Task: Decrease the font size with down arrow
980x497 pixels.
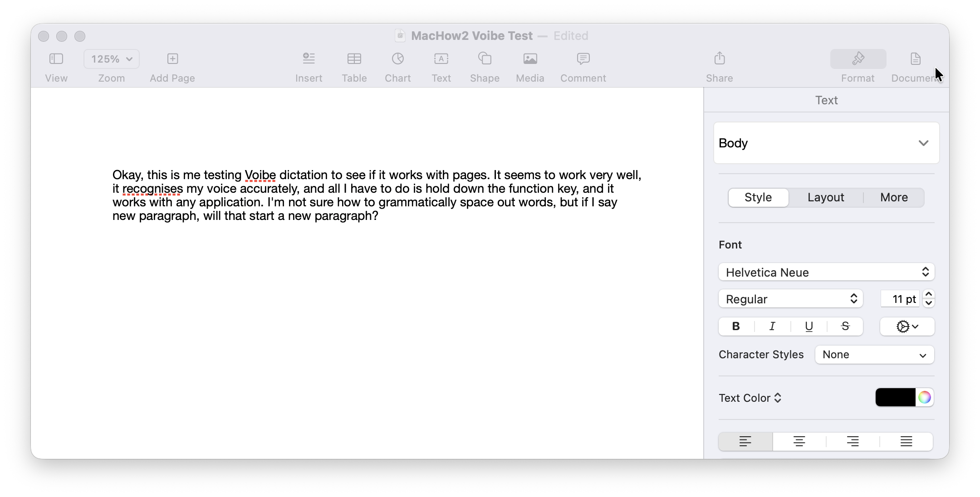Action: (929, 303)
